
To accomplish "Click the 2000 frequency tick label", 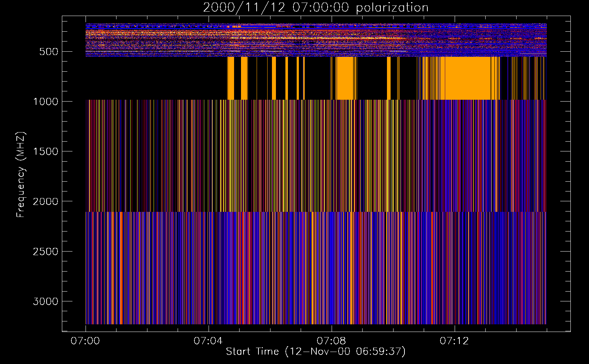I will [x=46, y=201].
